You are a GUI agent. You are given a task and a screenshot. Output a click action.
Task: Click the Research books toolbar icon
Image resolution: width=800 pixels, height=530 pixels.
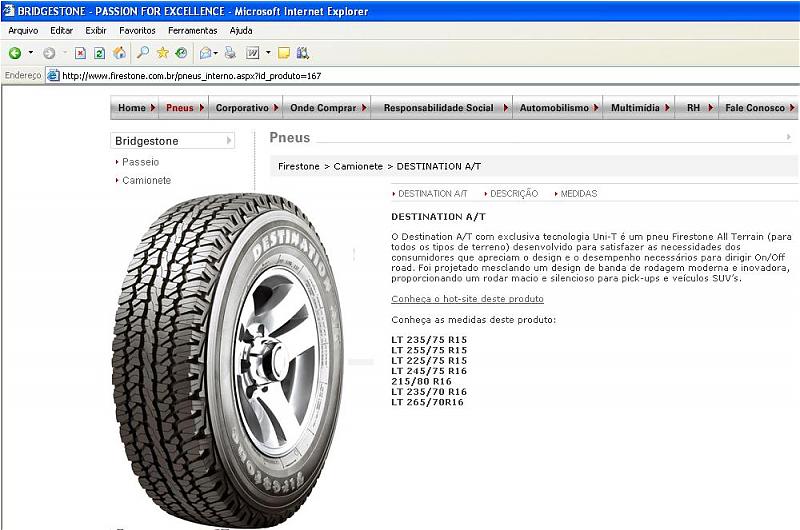[x=303, y=53]
